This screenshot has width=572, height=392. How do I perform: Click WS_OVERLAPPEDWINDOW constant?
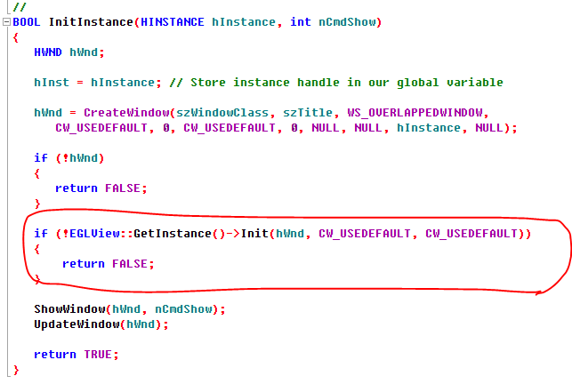(x=415, y=113)
